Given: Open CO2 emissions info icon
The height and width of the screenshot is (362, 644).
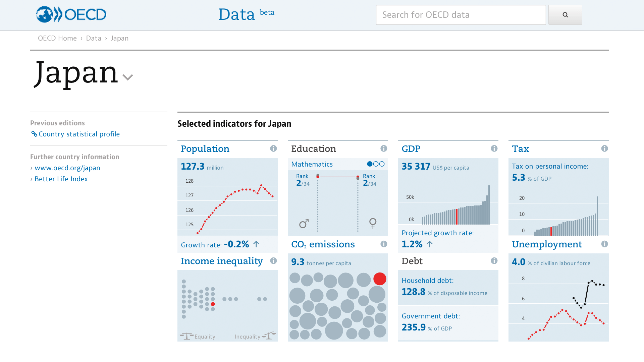Looking at the screenshot, I should 384,244.
